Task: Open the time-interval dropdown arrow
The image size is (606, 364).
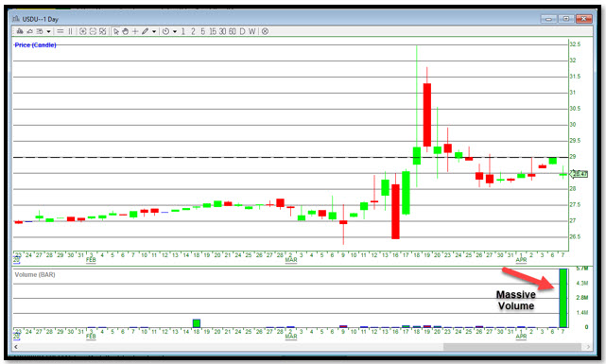Action: 175,32
